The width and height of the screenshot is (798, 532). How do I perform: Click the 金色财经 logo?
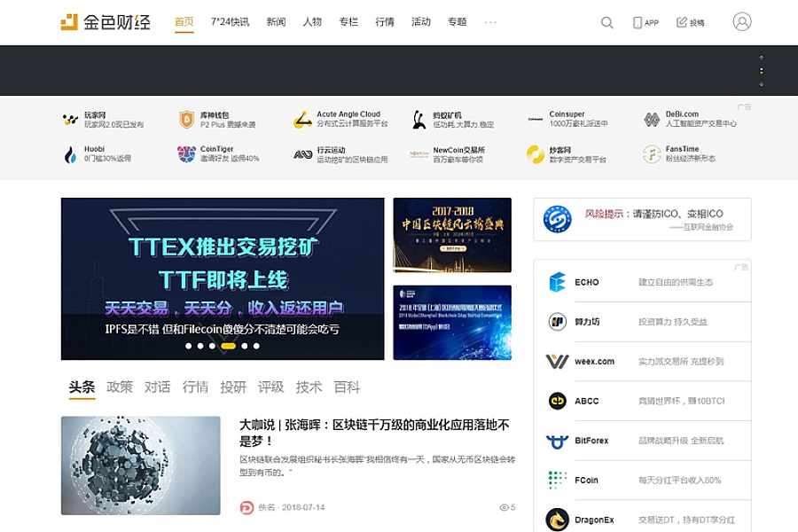(x=106, y=22)
